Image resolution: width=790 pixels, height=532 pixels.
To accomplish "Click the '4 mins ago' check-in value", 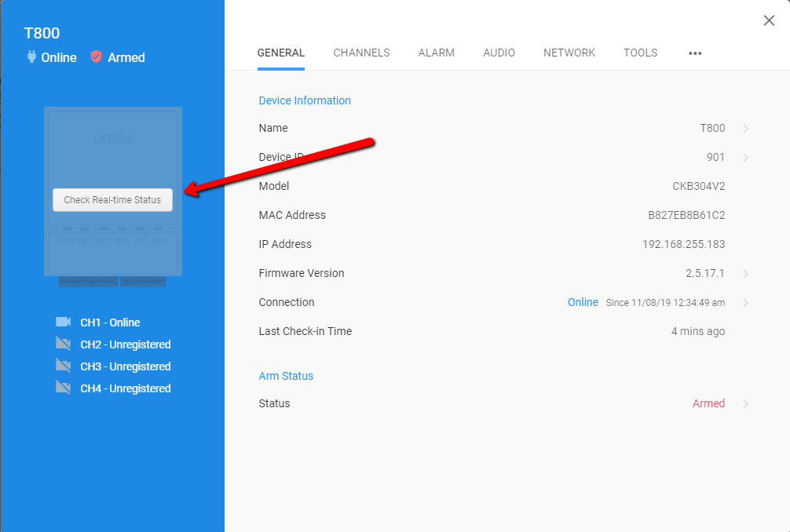I will click(x=698, y=331).
